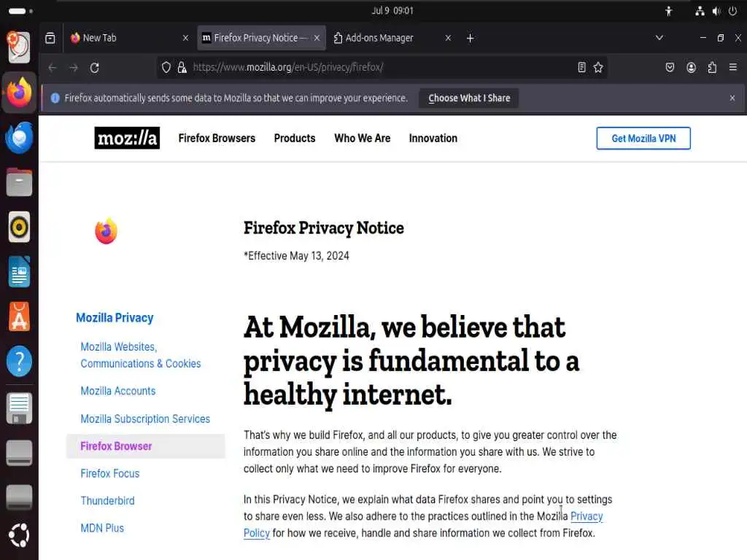This screenshot has height=560, width=747.
Task: Open LibreOffice Writer from the dock
Action: [x=19, y=272]
